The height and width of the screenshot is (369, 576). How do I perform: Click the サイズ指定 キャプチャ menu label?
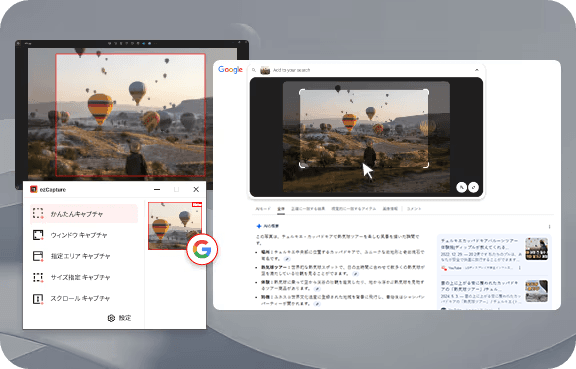pos(80,277)
